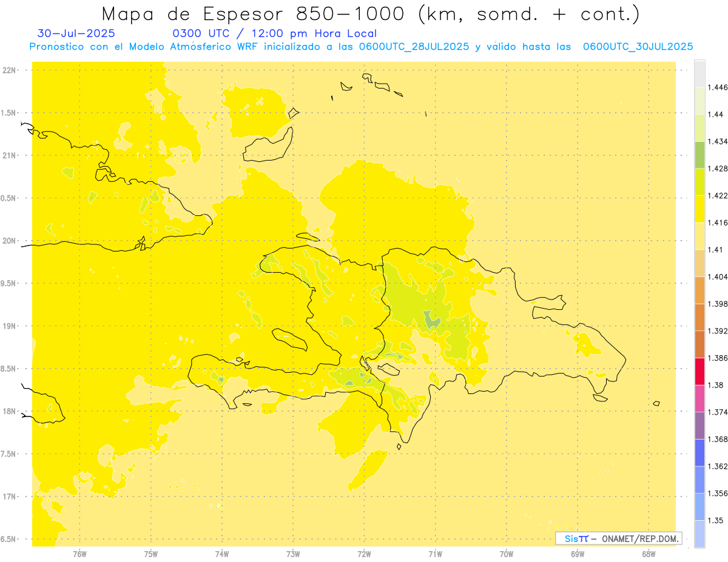Click the colorbar label '1.374'
This screenshot has width=728, height=562.
pyautogui.click(x=718, y=412)
